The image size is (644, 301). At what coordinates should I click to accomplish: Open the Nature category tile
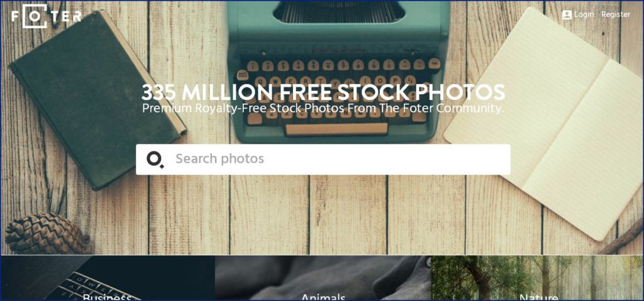537,278
